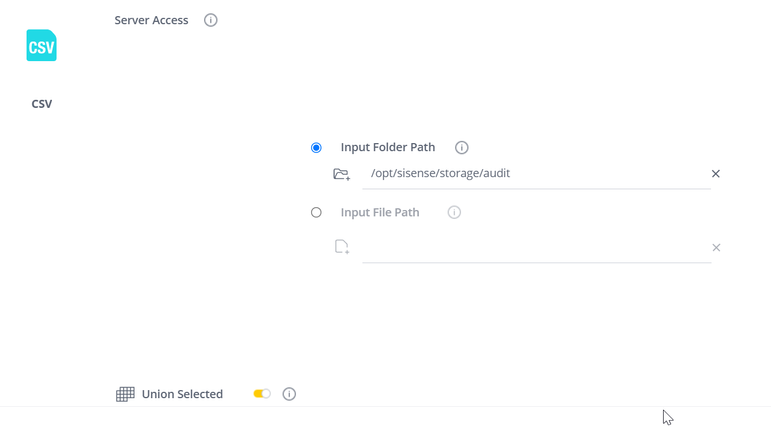Click the Input File Path label
The height and width of the screenshot is (427, 771).
click(380, 213)
